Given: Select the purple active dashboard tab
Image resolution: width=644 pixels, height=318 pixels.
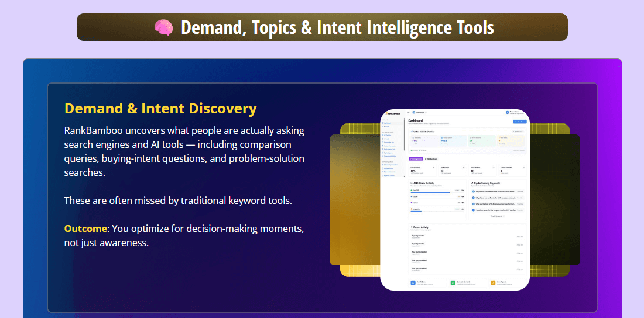Looking at the screenshot, I should 416,158.
